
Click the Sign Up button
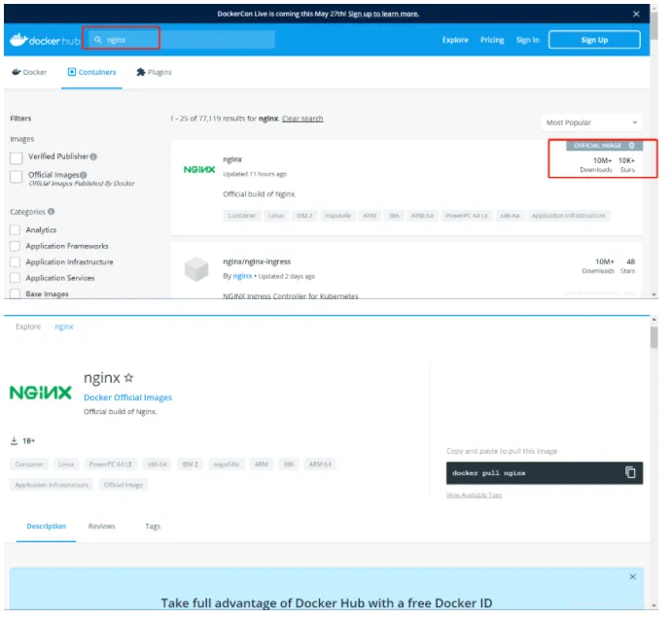(594, 40)
